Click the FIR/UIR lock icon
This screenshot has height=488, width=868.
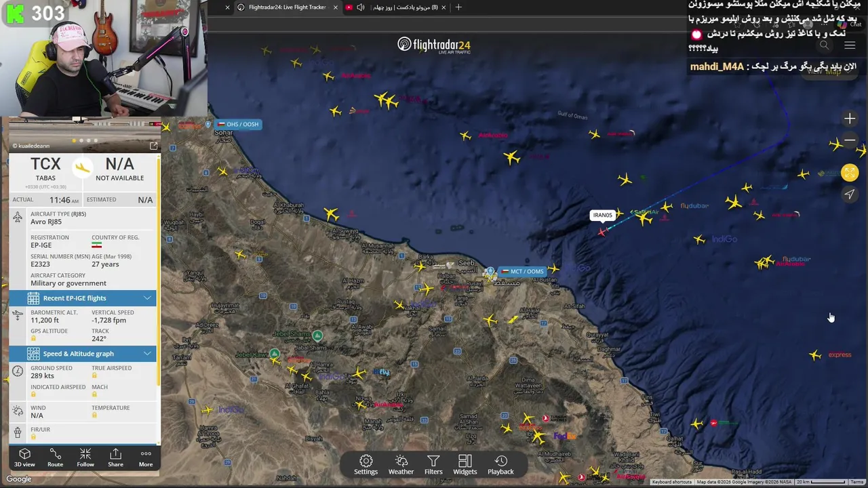pyautogui.click(x=33, y=436)
